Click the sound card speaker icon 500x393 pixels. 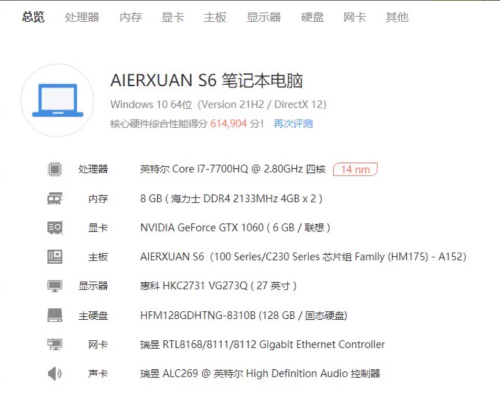click(x=55, y=373)
